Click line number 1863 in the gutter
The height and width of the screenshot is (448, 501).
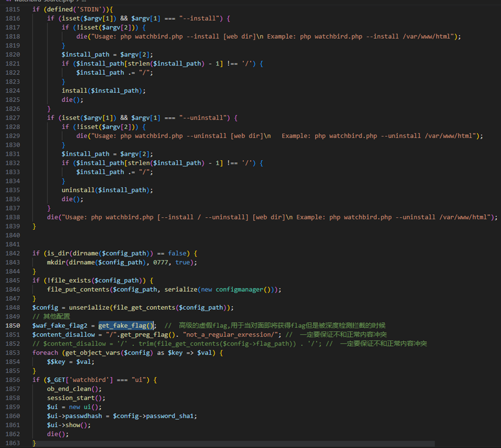(x=12, y=443)
